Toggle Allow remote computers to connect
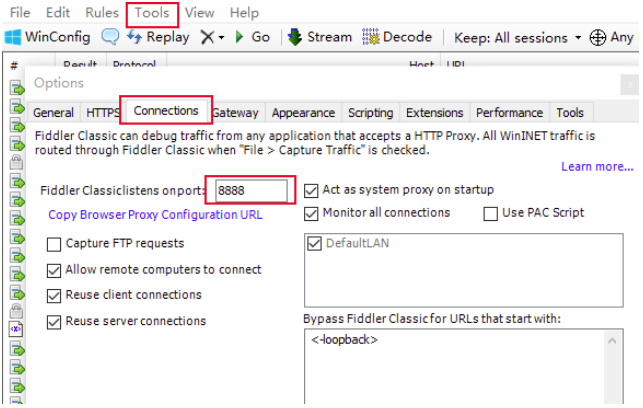This screenshot has width=643, height=408. (x=54, y=271)
